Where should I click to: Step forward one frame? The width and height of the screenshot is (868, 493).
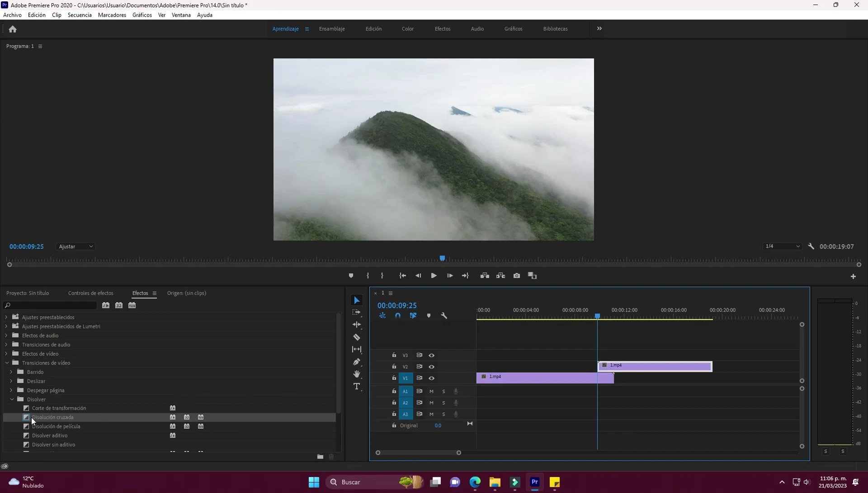tap(450, 276)
